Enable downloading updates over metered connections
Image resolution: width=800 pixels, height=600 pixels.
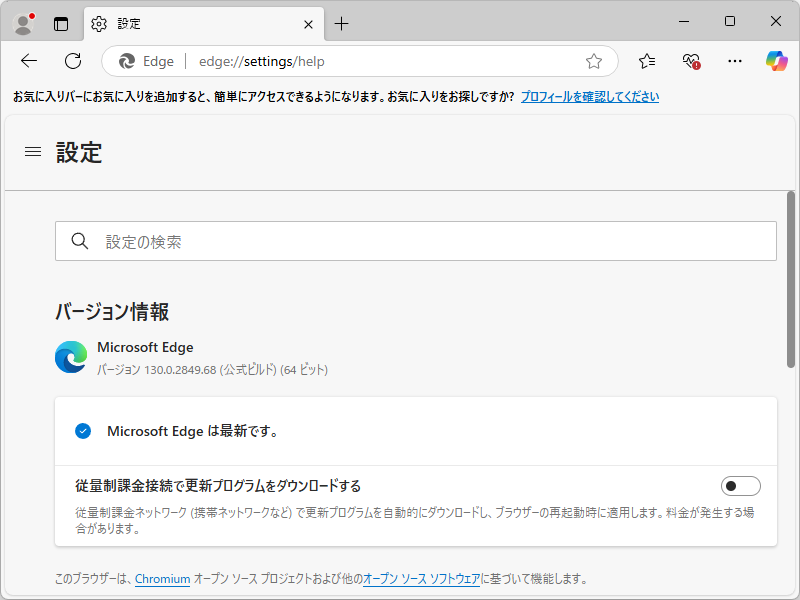tap(741, 485)
